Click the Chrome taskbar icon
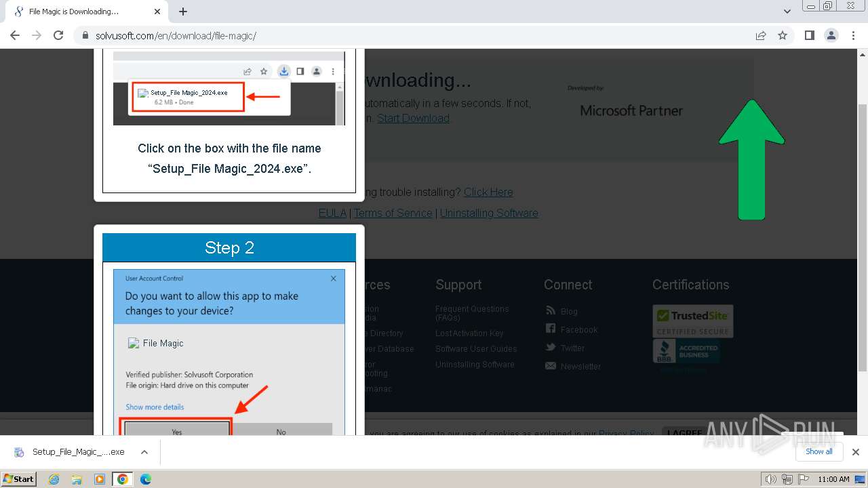Viewport: 868px width, 488px height. coord(123,479)
